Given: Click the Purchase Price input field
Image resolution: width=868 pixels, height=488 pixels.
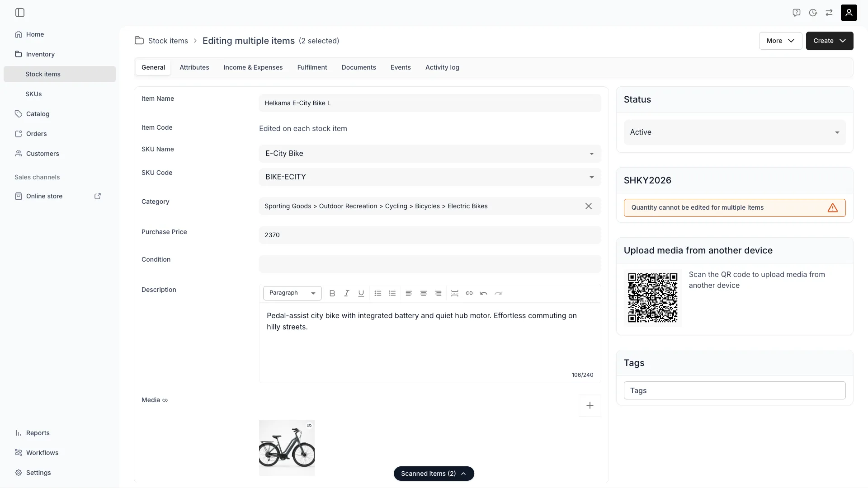Looking at the screenshot, I should [430, 235].
